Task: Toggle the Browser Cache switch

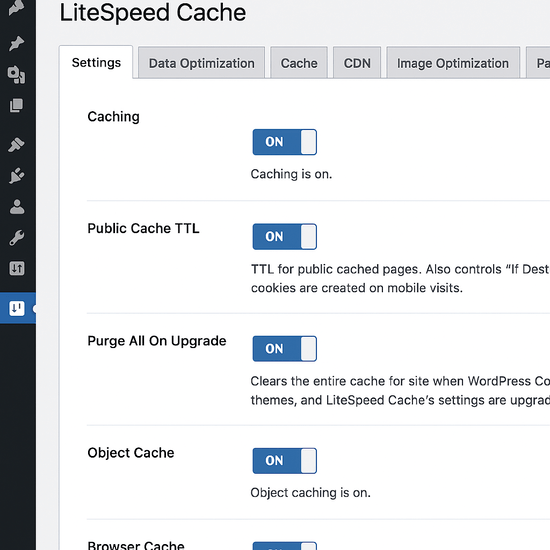Action: coord(284,546)
